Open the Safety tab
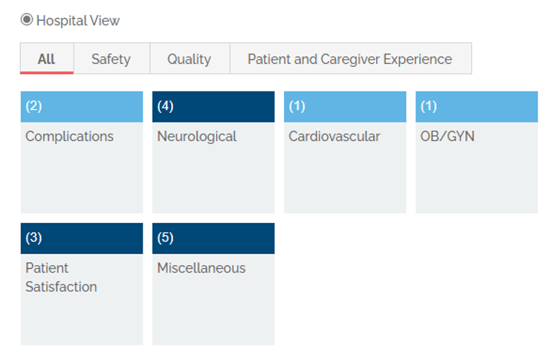This screenshot has width=553, height=361. pyautogui.click(x=111, y=59)
